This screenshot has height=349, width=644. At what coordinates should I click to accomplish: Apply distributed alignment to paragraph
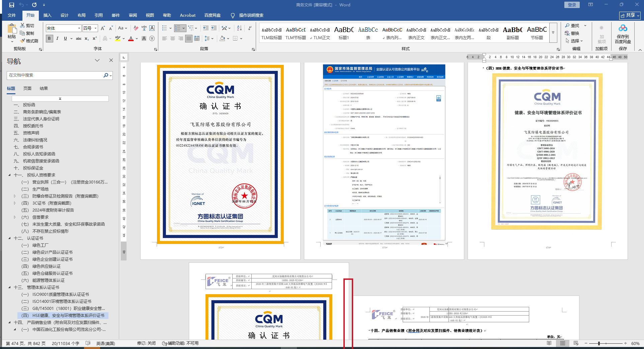(197, 38)
